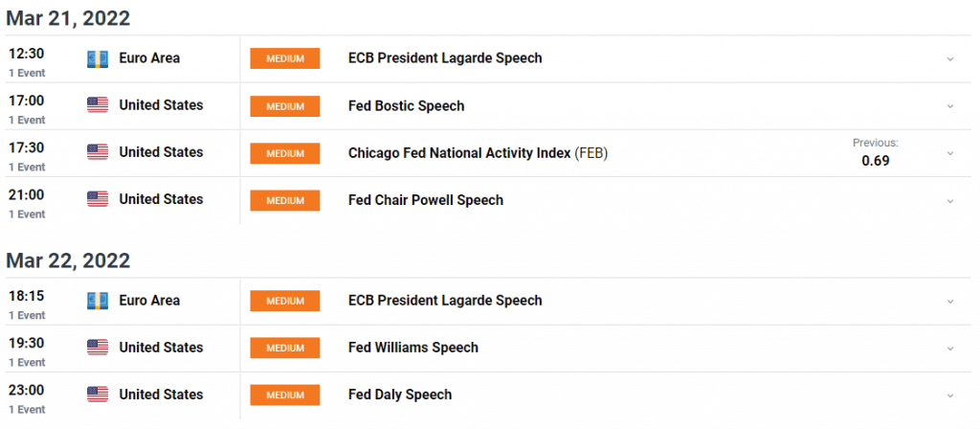Expand Fed Daly Speech chevron
The width and height of the screenshot is (980, 429).
[950, 395]
